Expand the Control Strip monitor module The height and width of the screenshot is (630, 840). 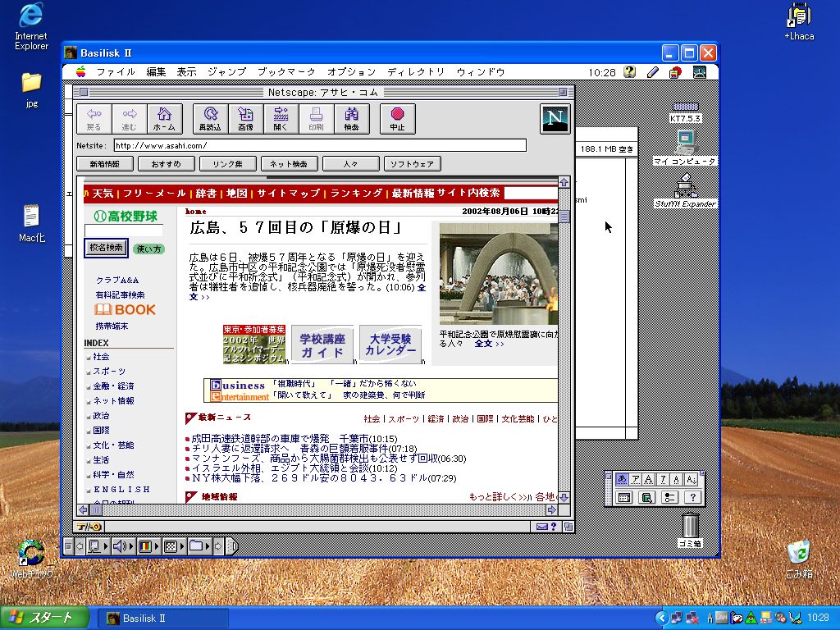point(98,546)
